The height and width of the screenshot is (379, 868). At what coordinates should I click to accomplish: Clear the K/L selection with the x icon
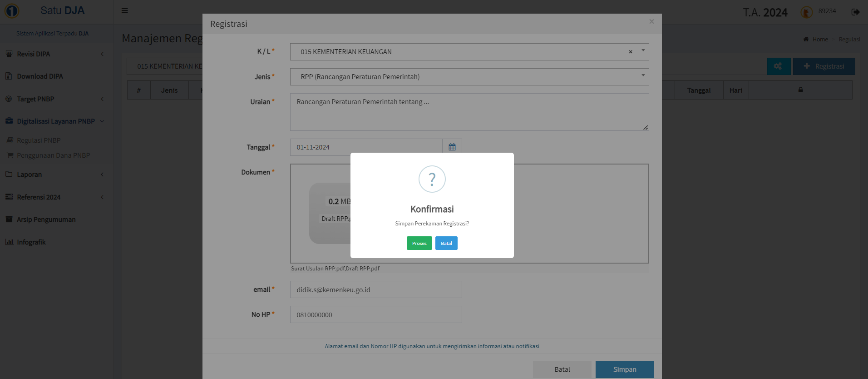pyautogui.click(x=631, y=52)
